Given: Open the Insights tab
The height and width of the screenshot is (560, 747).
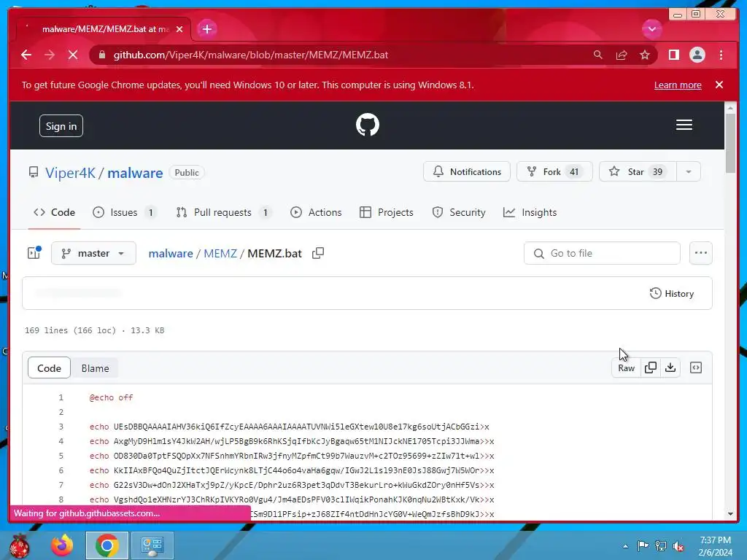Looking at the screenshot, I should [530, 212].
